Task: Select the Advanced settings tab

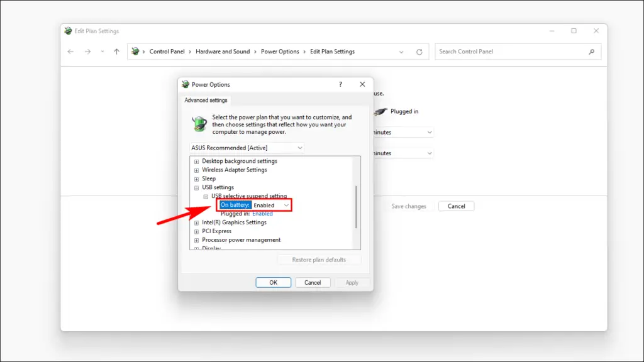Action: tap(206, 100)
